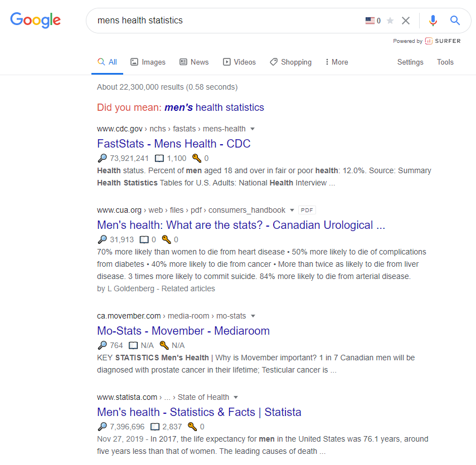
Task: Click the star icon in search bar
Action: click(390, 21)
